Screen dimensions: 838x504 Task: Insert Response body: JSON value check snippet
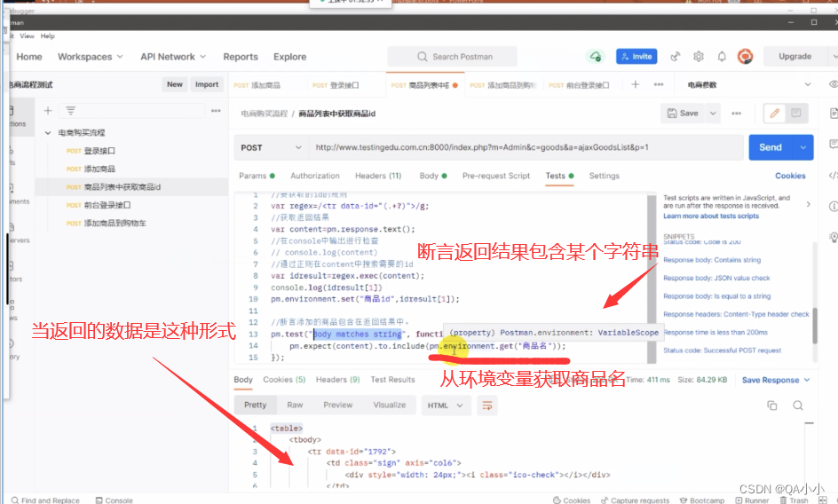click(x=716, y=278)
